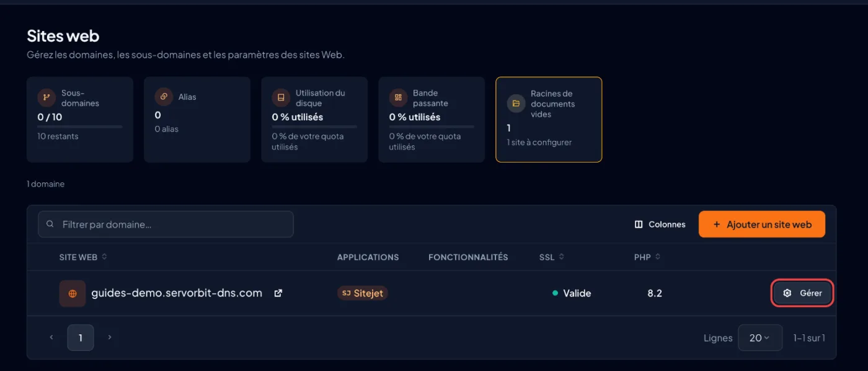Click the search magnifier icon in filter field
Screen dimensions: 868x371
50,225
